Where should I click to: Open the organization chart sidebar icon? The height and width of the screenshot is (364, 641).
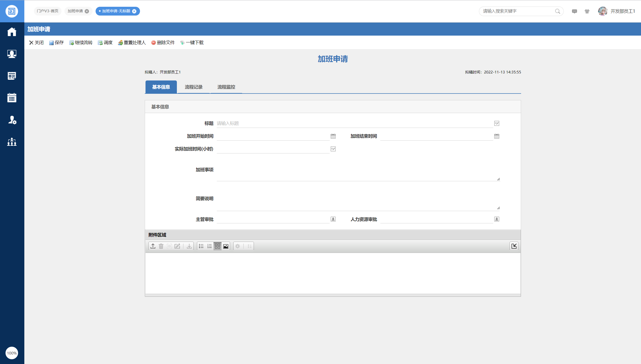(12, 142)
